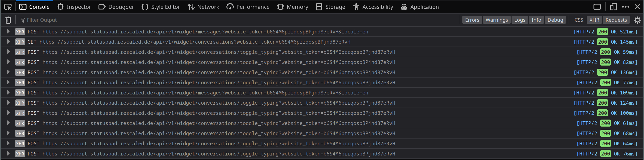Open the Accessibility inspector
This screenshot has height=160, width=644.
point(373,7)
